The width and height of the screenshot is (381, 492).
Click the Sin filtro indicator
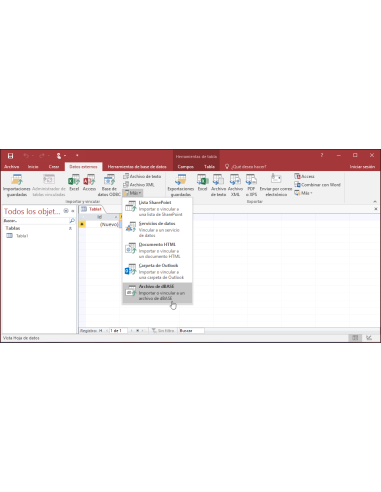pyautogui.click(x=163, y=331)
